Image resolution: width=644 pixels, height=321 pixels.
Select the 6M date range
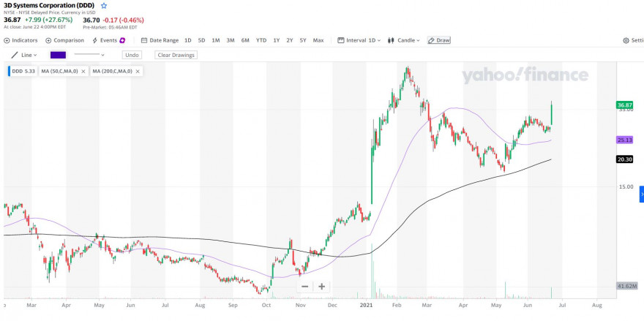click(245, 40)
